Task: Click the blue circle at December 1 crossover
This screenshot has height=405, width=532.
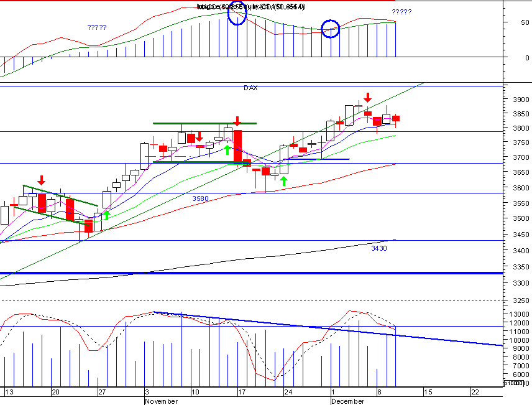Action: [x=331, y=29]
